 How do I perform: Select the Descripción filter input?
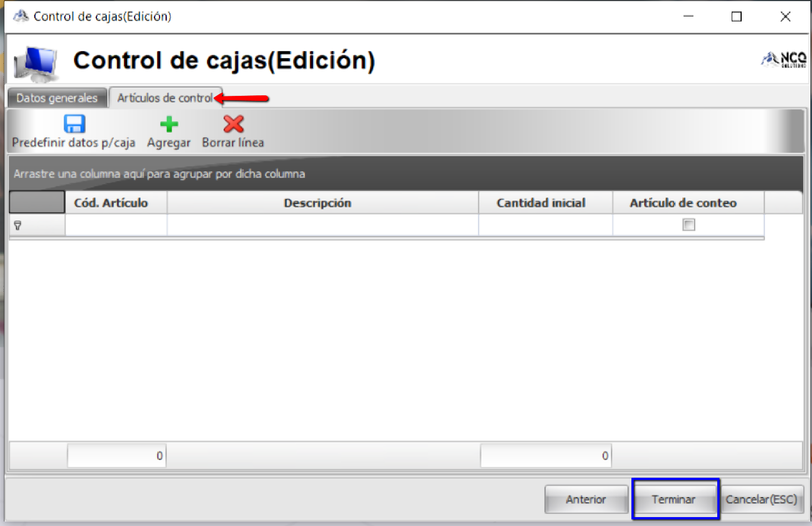(x=322, y=225)
